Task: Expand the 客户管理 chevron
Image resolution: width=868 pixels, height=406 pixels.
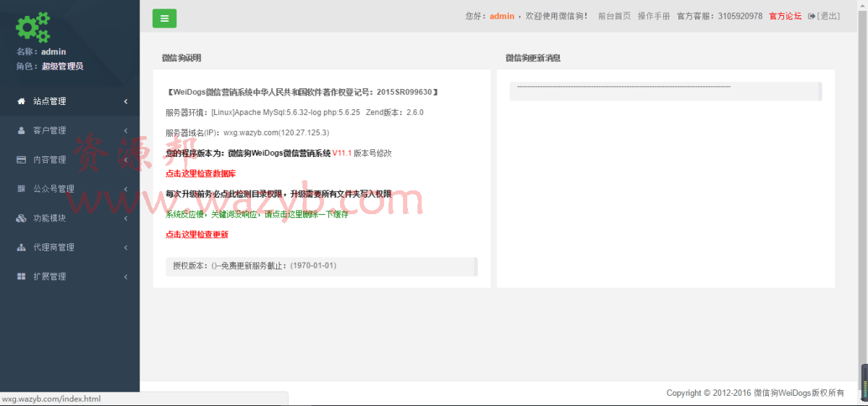Action: 126,130
